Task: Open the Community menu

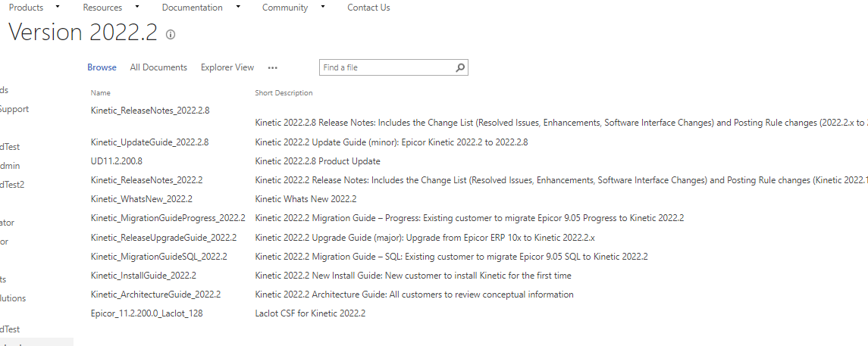Action: [285, 7]
